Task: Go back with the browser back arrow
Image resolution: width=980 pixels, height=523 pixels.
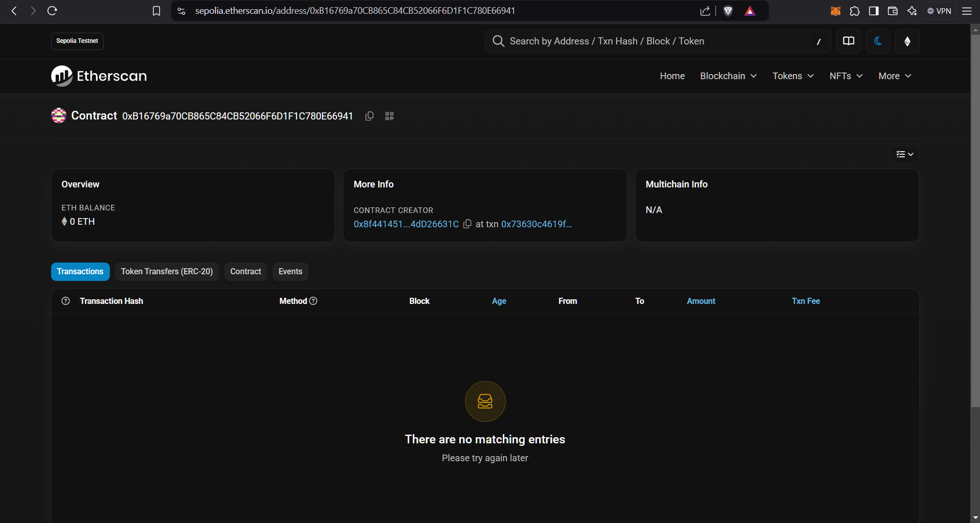Action: coord(14,11)
